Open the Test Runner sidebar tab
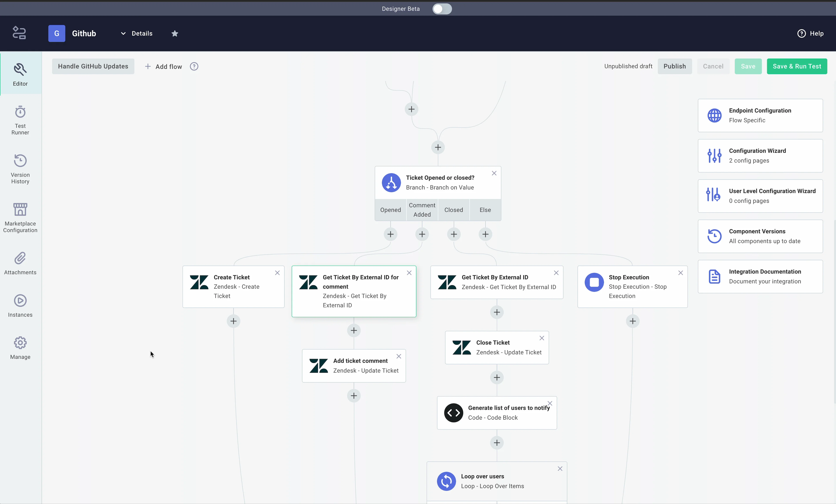 [20, 121]
